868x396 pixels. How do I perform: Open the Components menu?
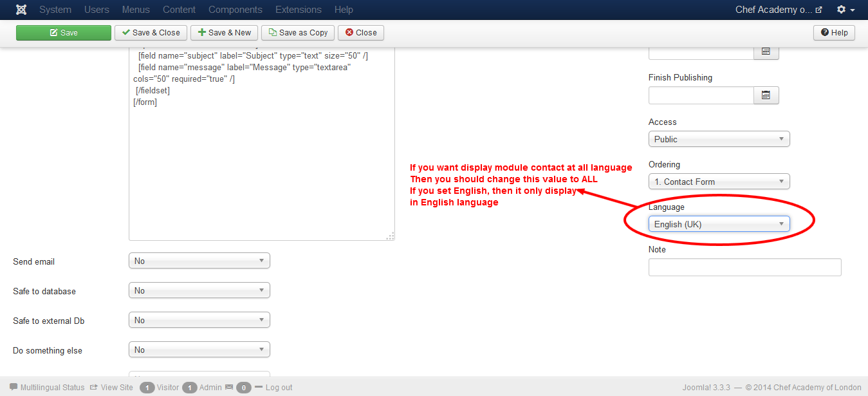[235, 9]
